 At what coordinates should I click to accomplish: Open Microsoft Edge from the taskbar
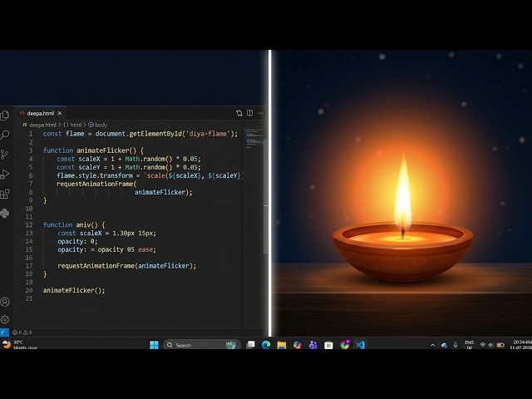point(266,345)
